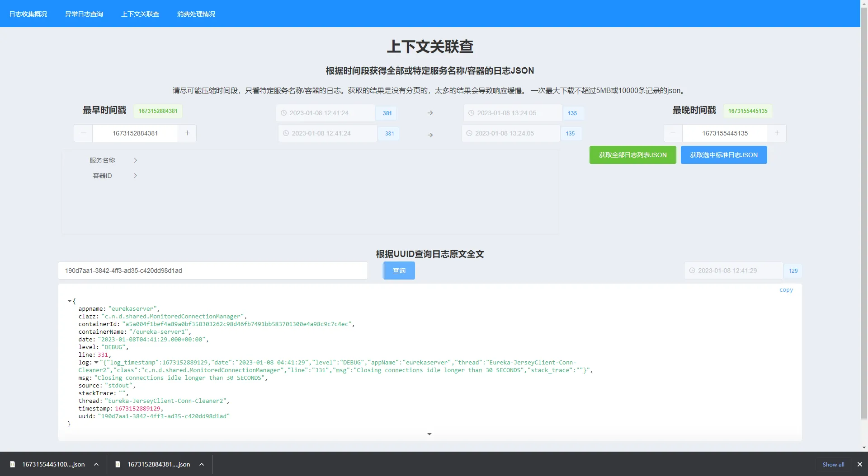
Task: Focus the UUID input field
Action: 212,271
